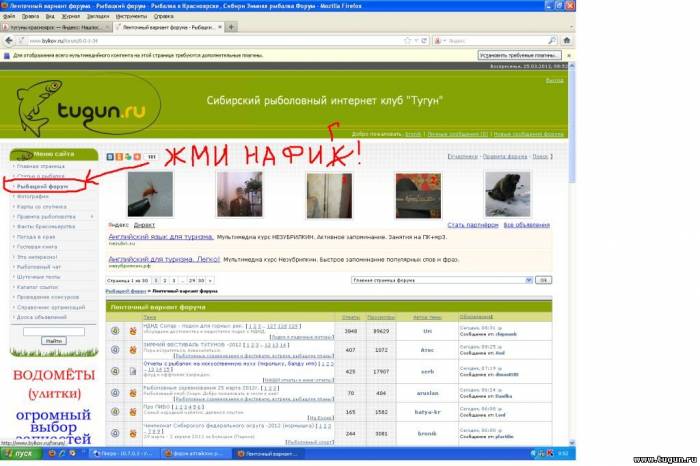
Task: Click the last-post arrow icon in Uri's row
Action: [499, 328]
